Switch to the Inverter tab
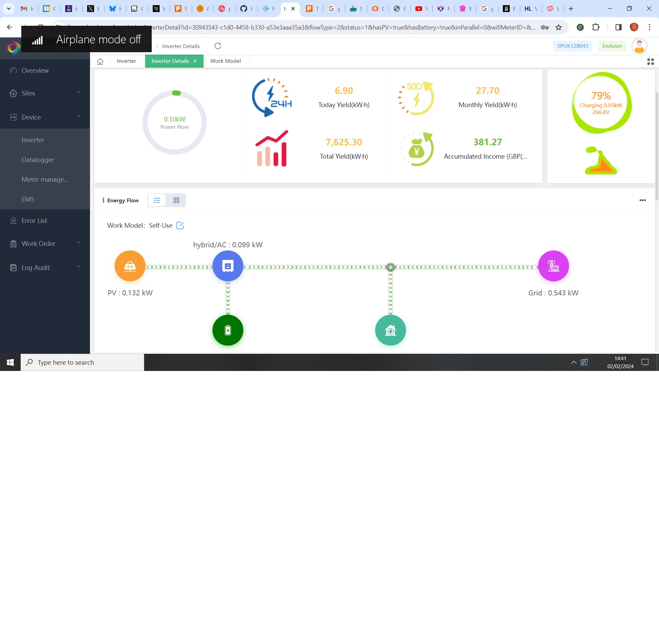This screenshot has height=644, width=659. click(x=126, y=61)
